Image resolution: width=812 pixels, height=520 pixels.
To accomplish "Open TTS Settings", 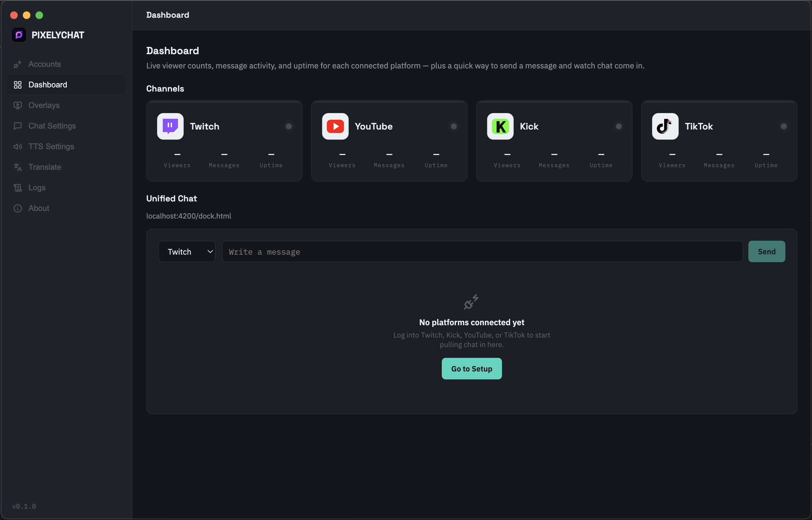I will tap(66, 147).
